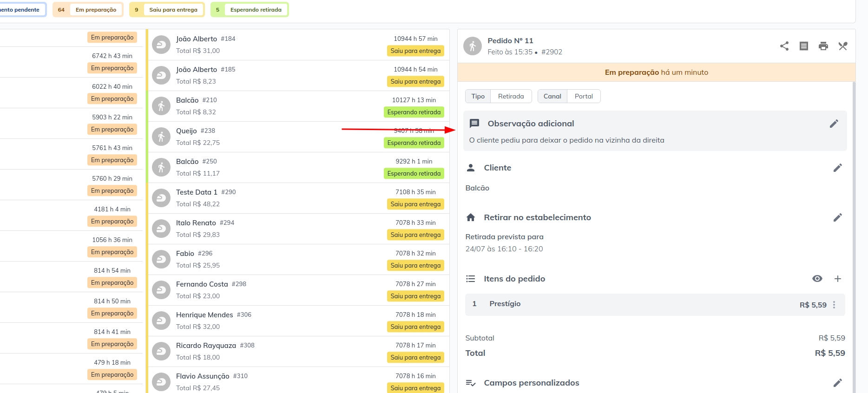This screenshot has width=868, height=393.
Task: Open order Flavio Assunção #310
Action: click(298, 381)
